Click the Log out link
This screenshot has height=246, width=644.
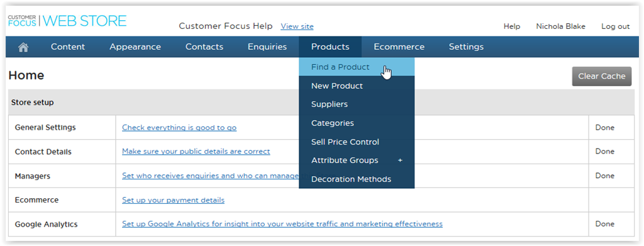(615, 26)
